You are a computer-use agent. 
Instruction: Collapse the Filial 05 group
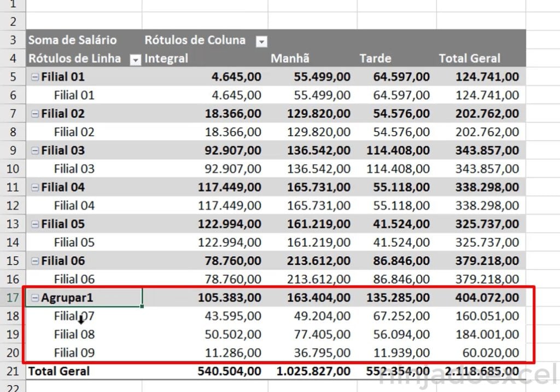(x=35, y=224)
